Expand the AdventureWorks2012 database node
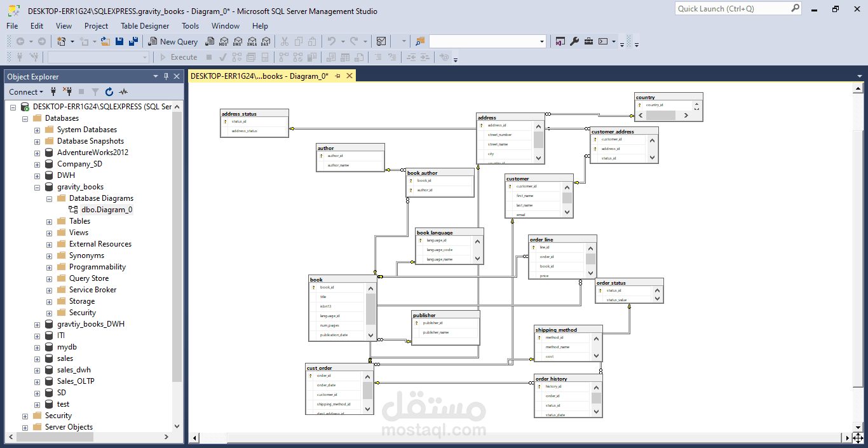The image size is (868, 448). [37, 153]
